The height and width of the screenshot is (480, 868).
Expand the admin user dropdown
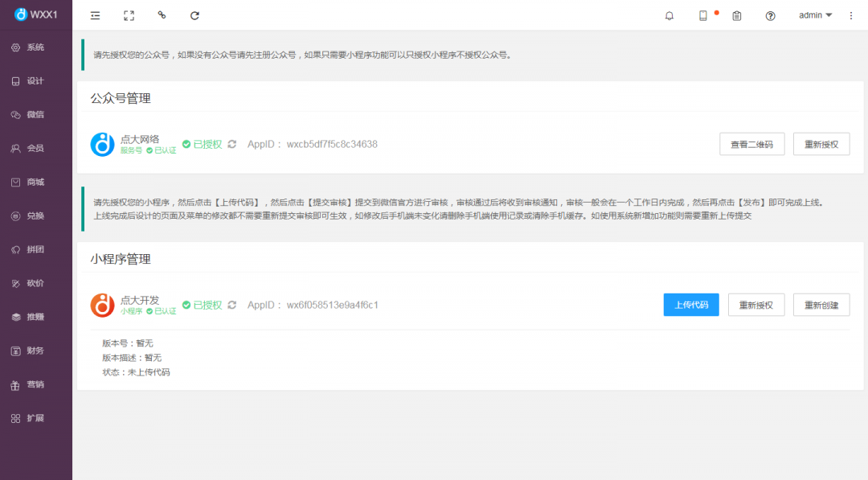pyautogui.click(x=815, y=15)
